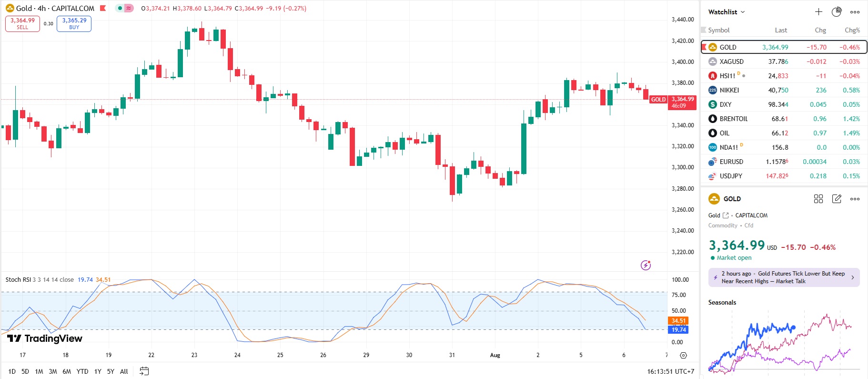Screen dimensions: 868x379
Task: Select the 1M time range tab
Action: 39,371
